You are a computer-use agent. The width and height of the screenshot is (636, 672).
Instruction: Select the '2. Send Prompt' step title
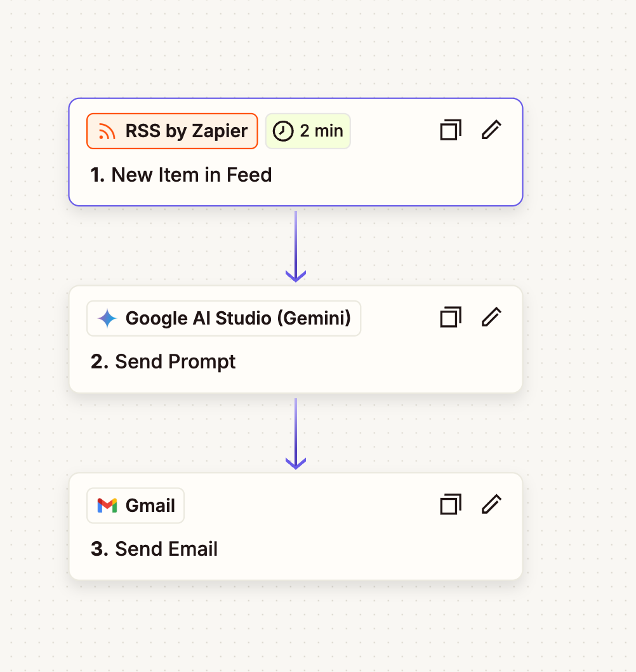click(x=163, y=362)
